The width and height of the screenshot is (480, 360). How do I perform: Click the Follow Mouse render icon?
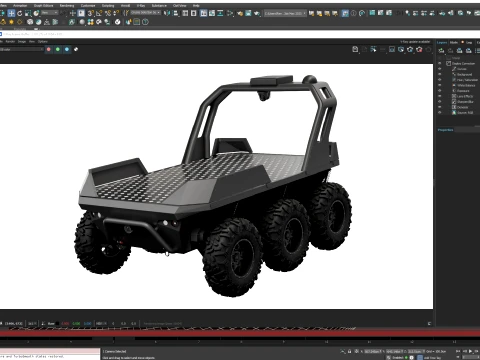click(x=373, y=49)
